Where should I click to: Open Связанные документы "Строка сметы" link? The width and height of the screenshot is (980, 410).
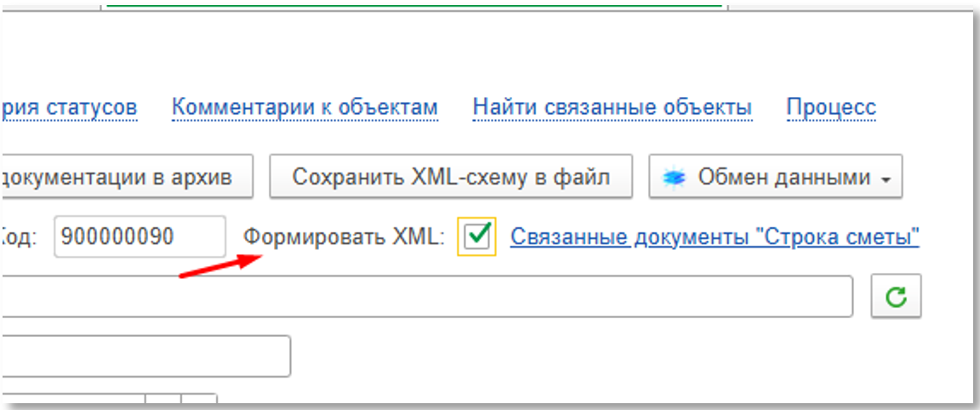click(715, 236)
